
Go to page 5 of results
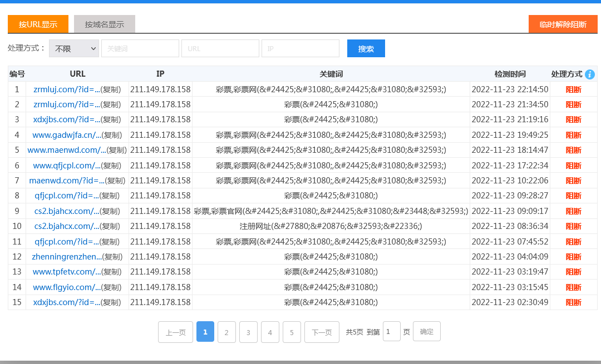292,332
